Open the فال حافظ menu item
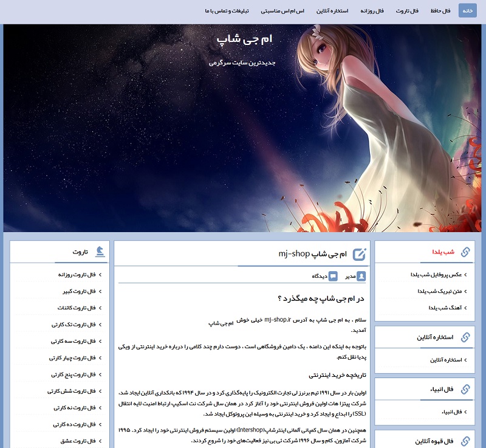This screenshot has height=448, width=486. (440, 11)
